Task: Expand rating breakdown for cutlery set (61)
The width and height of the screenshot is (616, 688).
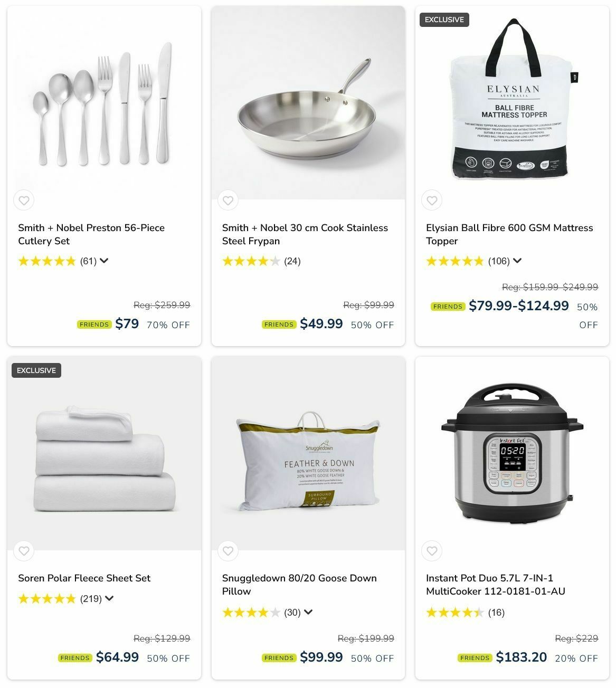Action: coord(104,261)
